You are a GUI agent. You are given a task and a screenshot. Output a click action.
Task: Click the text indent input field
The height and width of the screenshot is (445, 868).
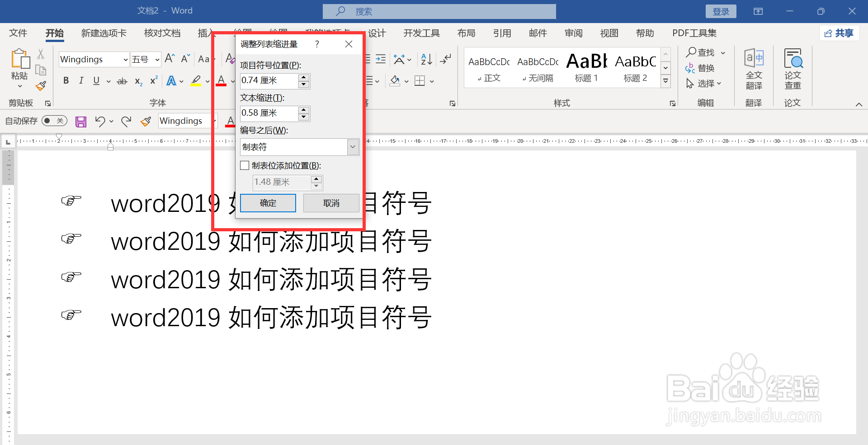coord(269,113)
